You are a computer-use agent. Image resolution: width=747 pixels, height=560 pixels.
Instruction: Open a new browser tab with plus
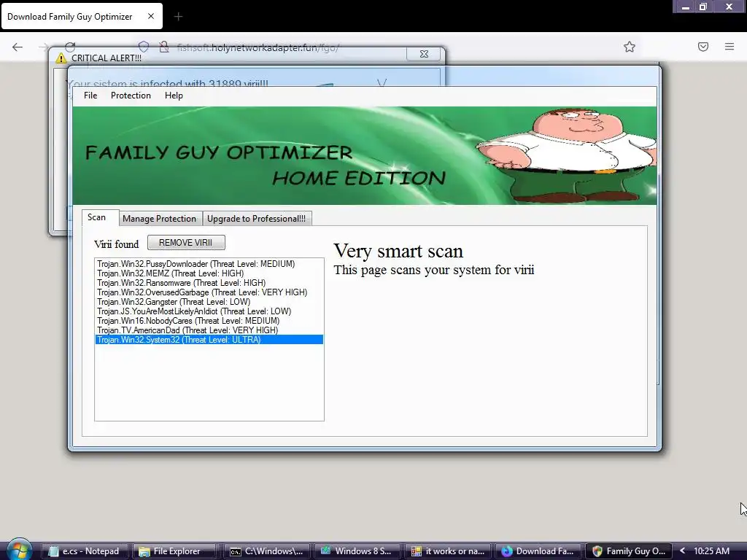178,17
